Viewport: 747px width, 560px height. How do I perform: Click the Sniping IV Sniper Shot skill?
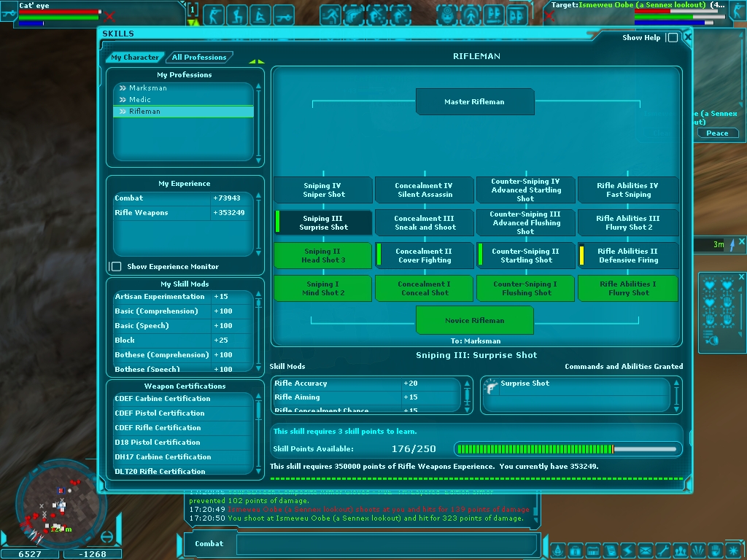[x=322, y=190]
